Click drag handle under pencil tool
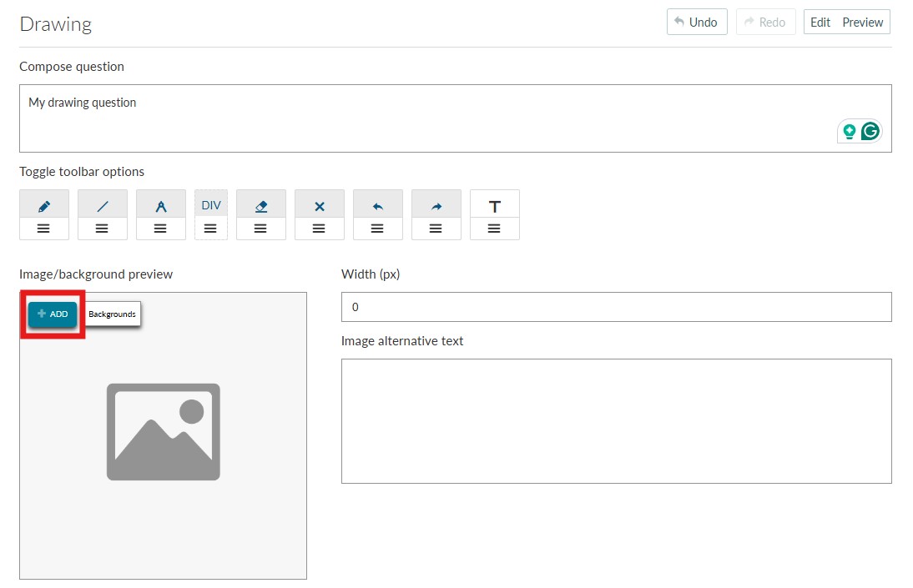 pyautogui.click(x=44, y=229)
